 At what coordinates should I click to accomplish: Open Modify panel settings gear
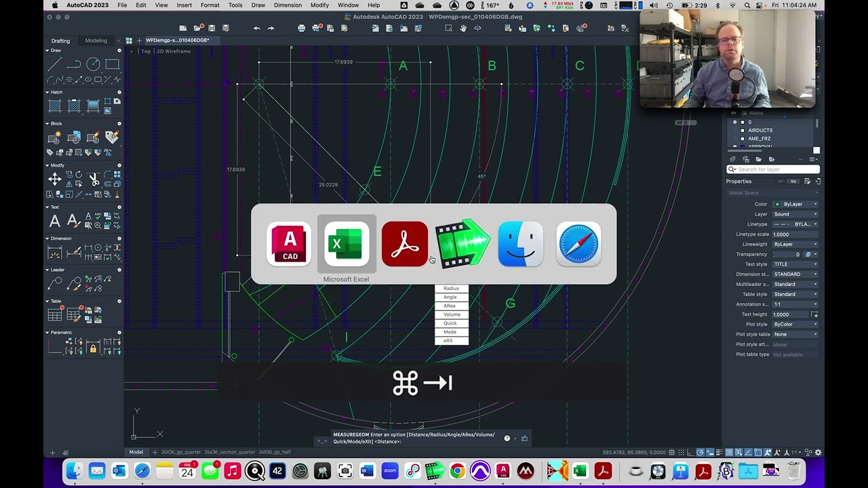pyautogui.click(x=119, y=165)
